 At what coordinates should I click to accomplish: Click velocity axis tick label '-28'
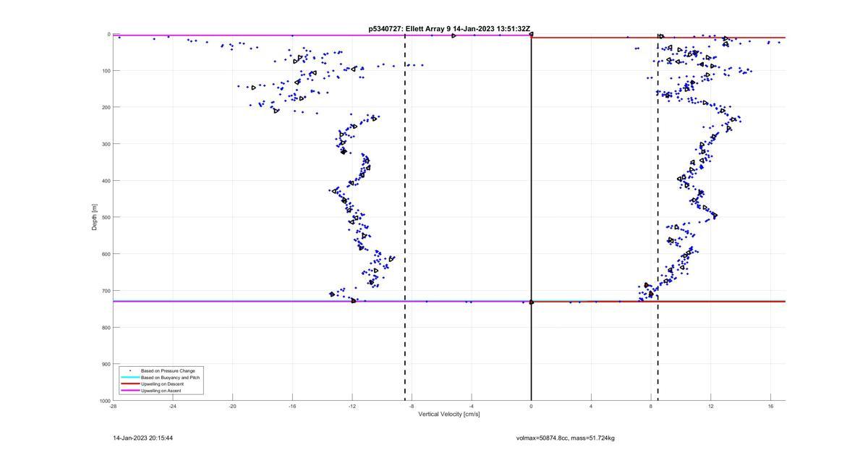pyautogui.click(x=113, y=407)
